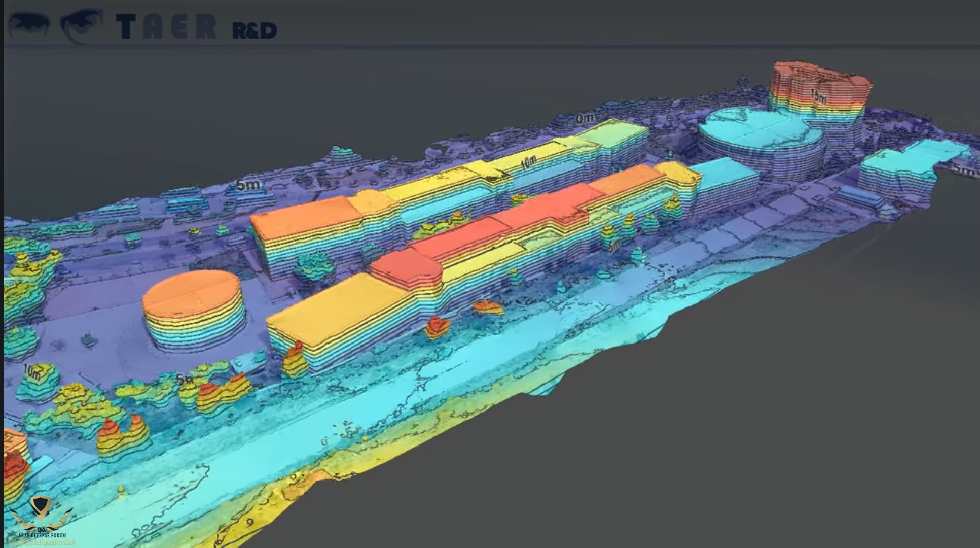The width and height of the screenshot is (980, 548).
Task: Select the 10m label on yellow rooftop
Action: (528, 162)
